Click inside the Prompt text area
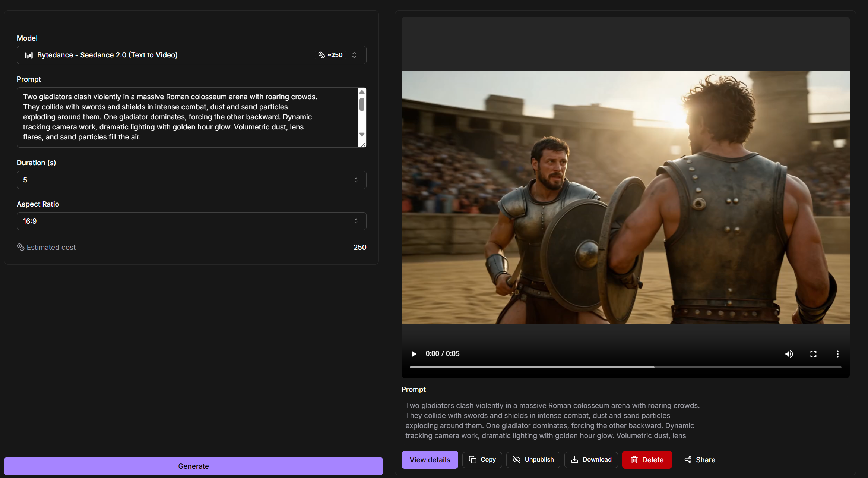Image resolution: width=868 pixels, height=478 pixels. click(x=186, y=117)
